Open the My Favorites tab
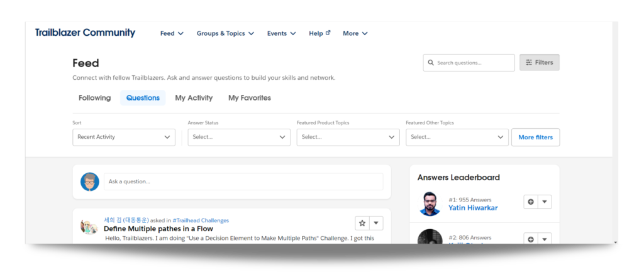The width and height of the screenshot is (644, 275). (x=250, y=98)
